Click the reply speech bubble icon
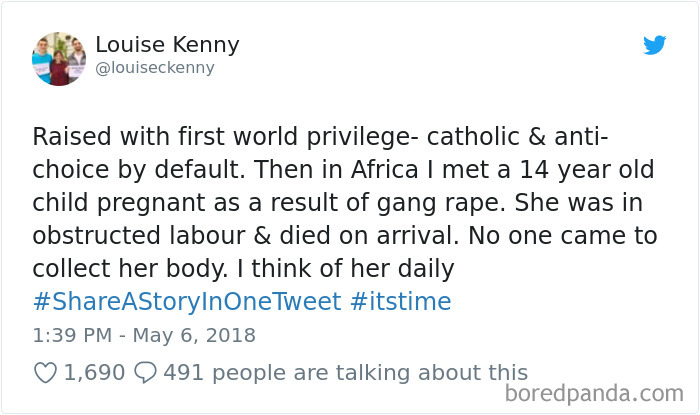This screenshot has height=415, width=700. [145, 372]
